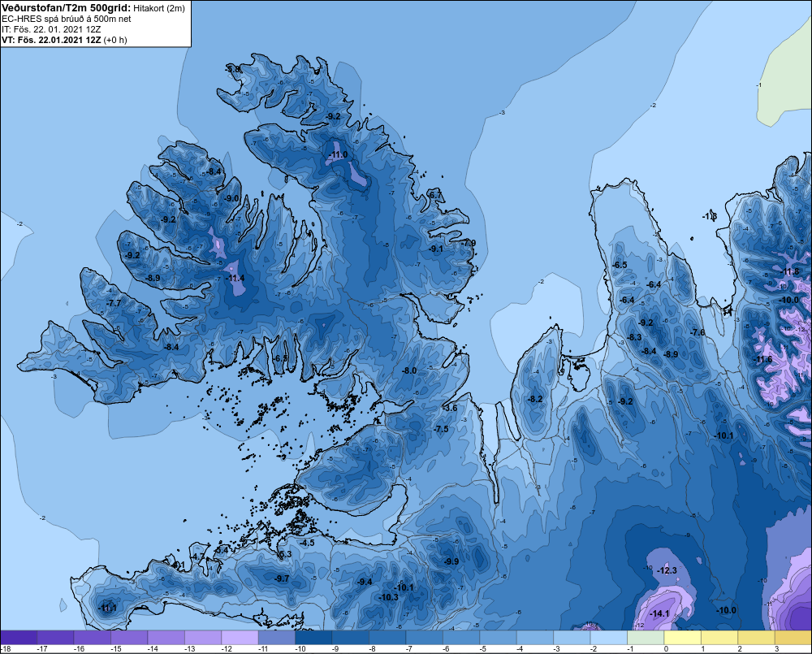Viewport: 812px width, 654px height.
Task: Click the 3 label on the color scale
Action: coord(777,649)
